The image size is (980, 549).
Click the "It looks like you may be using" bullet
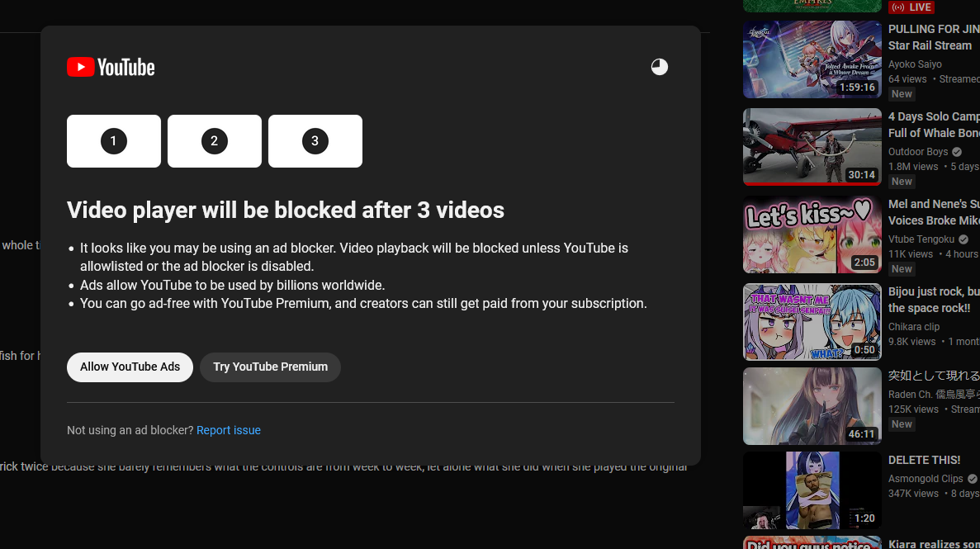pos(353,257)
